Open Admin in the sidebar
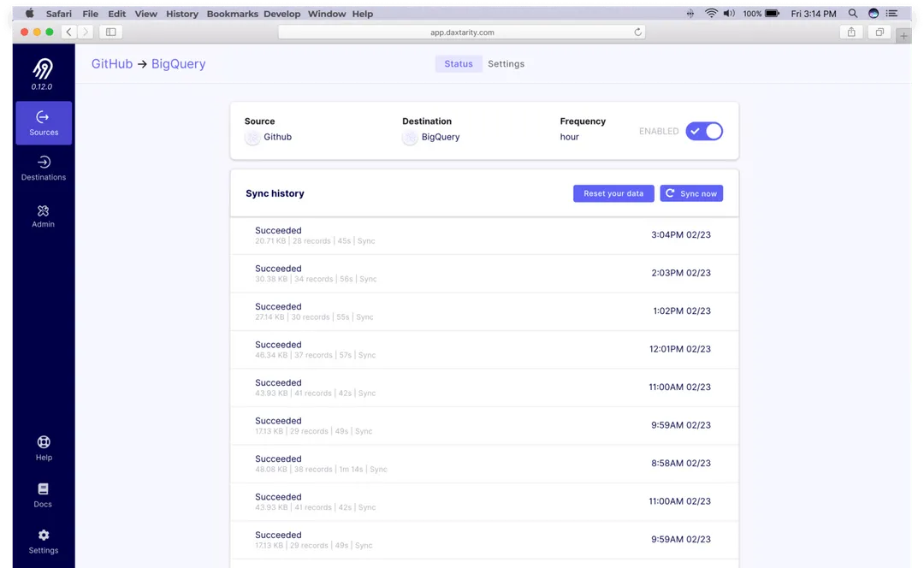Viewport: 924px width, 568px height. coord(43,216)
